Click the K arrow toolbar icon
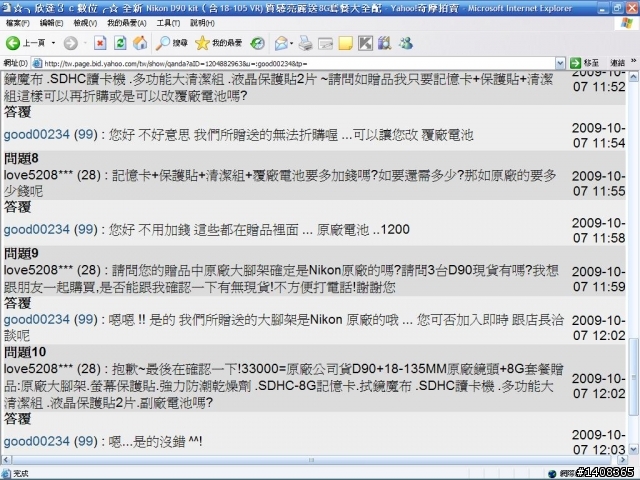This screenshot has width=640, height=480. point(365,43)
